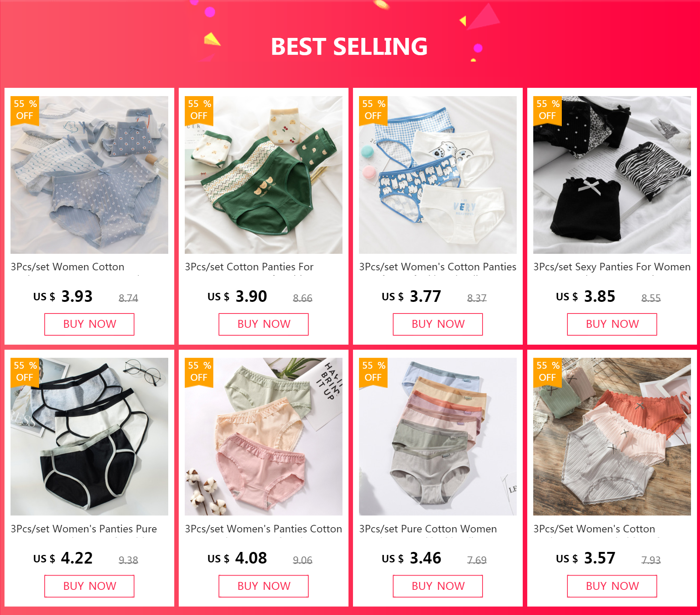Open '3Pcs/set Pure Cotton Women' title link
Screen dimensions: 700x615
coord(428,529)
